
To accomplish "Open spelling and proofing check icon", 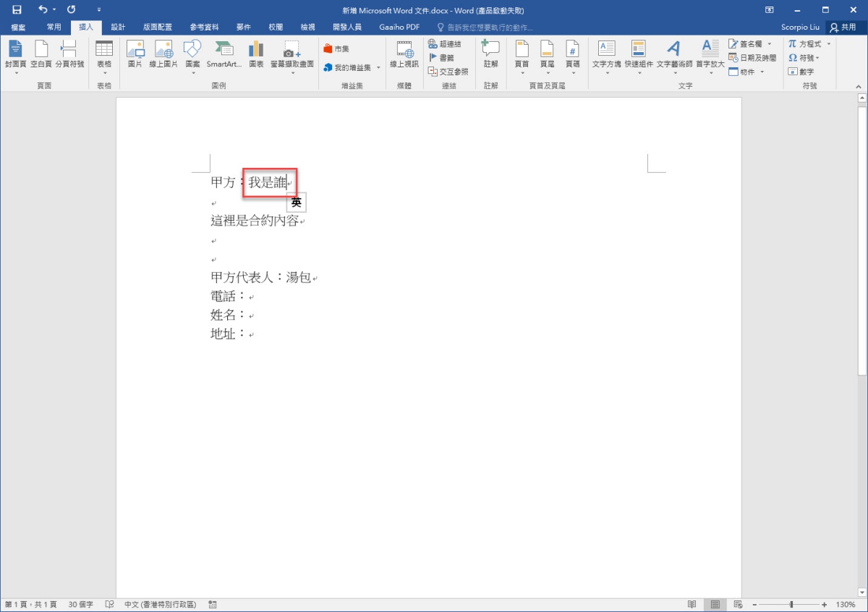I will point(110,604).
